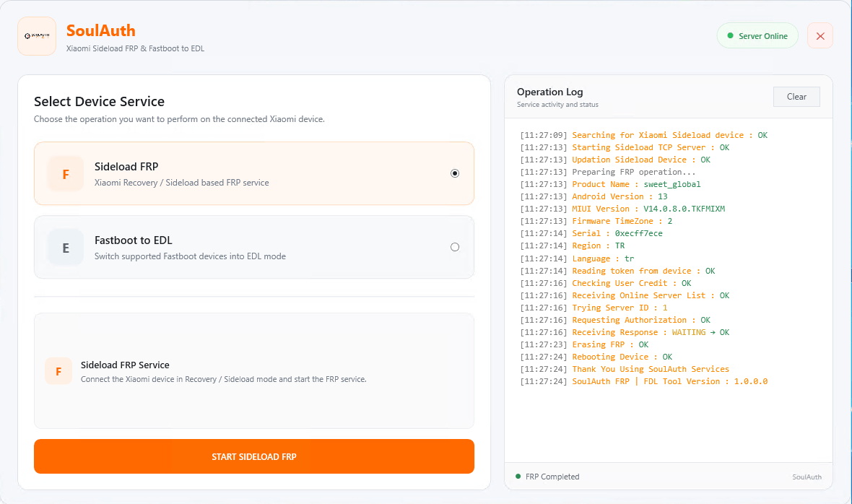
Task: Select the Sideload FRP radio button
Action: click(x=455, y=173)
